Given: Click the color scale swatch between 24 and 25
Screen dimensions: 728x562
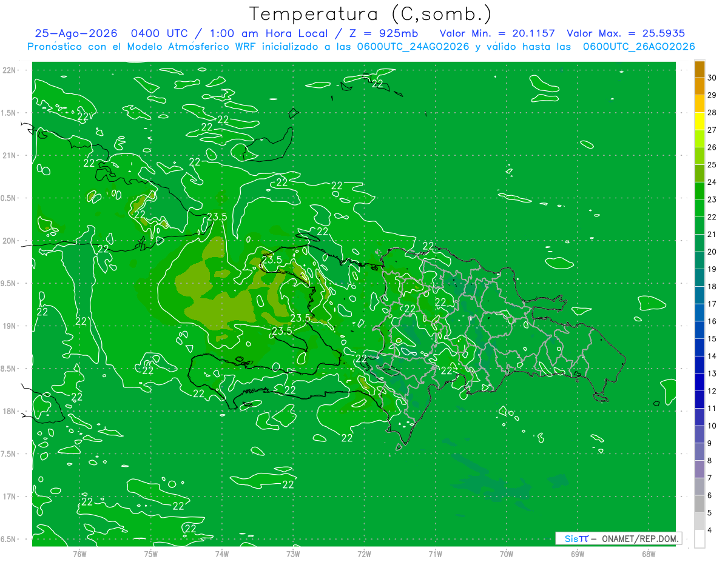Looking at the screenshot, I should tap(699, 173).
